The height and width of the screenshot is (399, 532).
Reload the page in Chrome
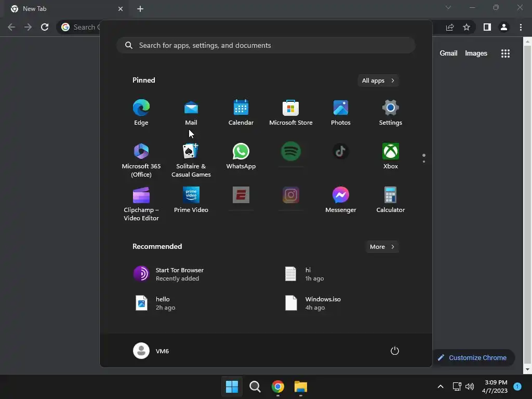(x=45, y=27)
